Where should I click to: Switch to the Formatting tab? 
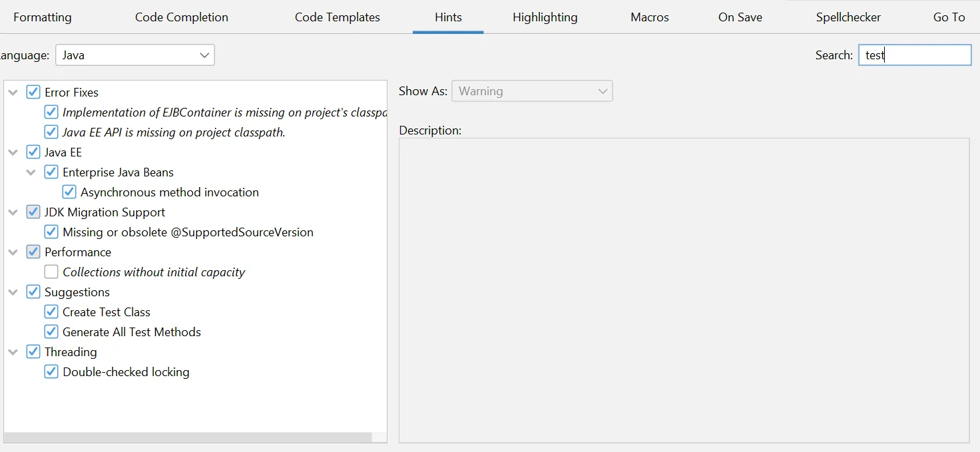42,17
